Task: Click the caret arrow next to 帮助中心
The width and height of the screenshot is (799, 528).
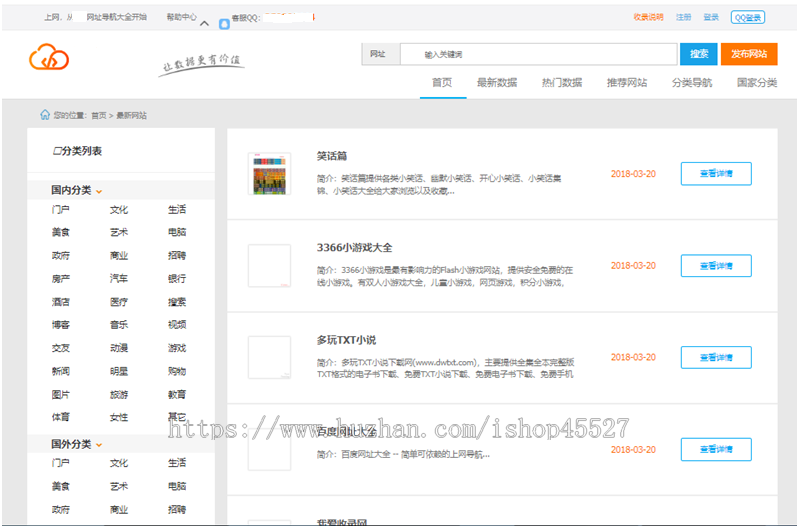Action: coord(204,23)
